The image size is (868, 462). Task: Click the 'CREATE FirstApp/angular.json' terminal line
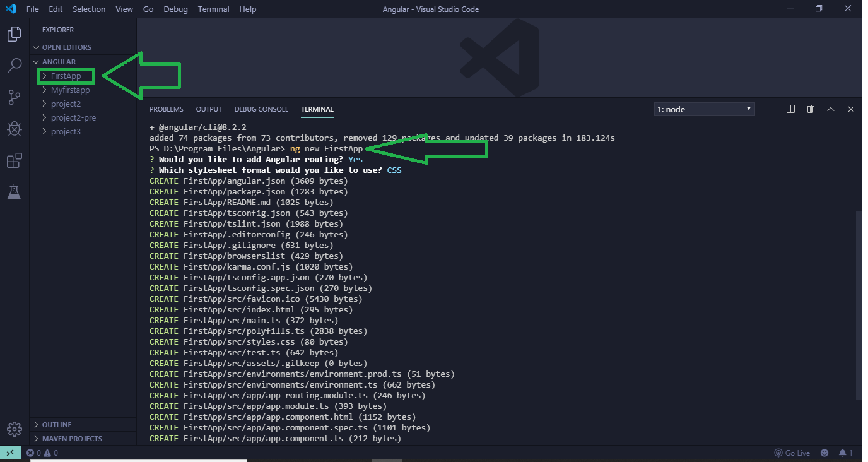click(249, 181)
